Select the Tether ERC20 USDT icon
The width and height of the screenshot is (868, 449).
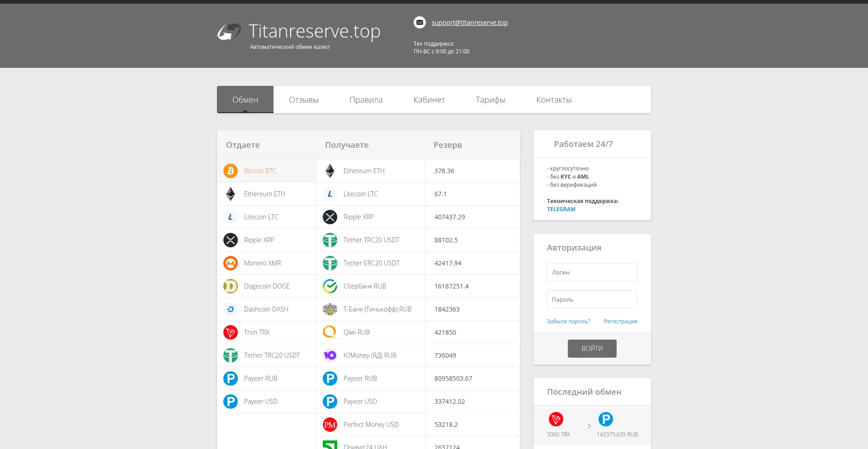click(x=330, y=263)
